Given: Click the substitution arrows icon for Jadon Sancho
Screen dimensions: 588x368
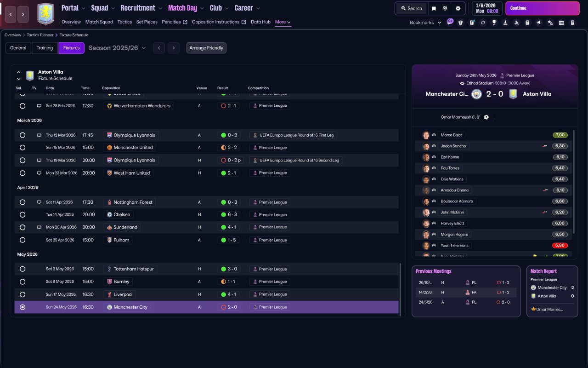Looking at the screenshot, I should tap(545, 146).
